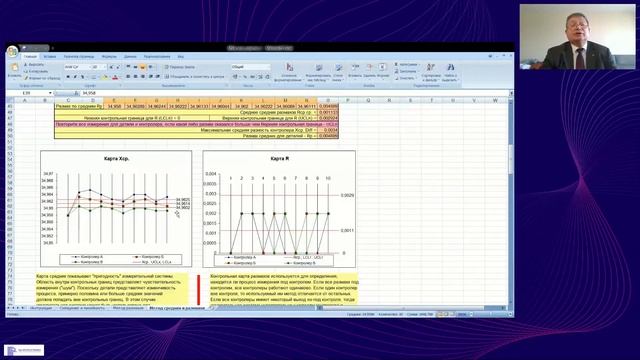Open the Вид ribbon tab
This screenshot has width=640, height=360.
pyautogui.click(x=180, y=57)
